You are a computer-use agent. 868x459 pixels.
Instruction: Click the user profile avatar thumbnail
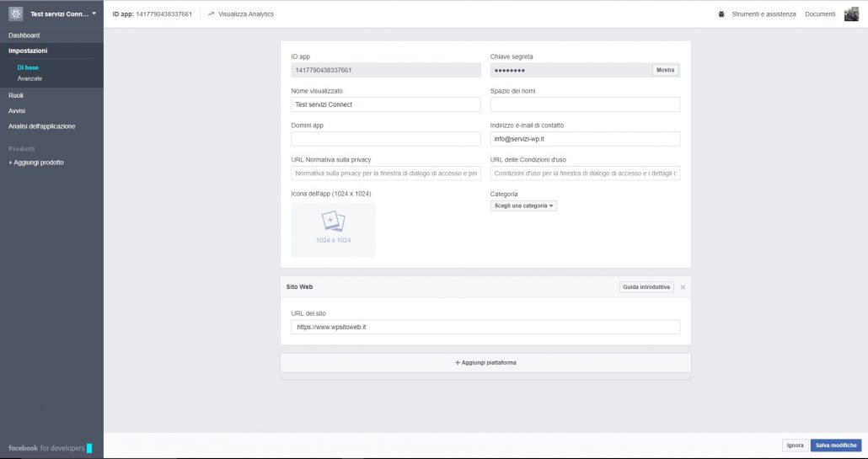tap(851, 14)
